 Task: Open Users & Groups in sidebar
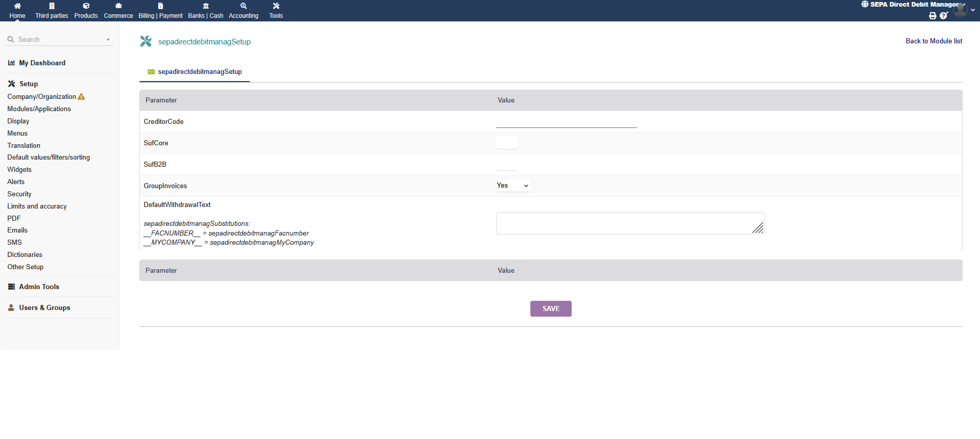click(x=44, y=308)
